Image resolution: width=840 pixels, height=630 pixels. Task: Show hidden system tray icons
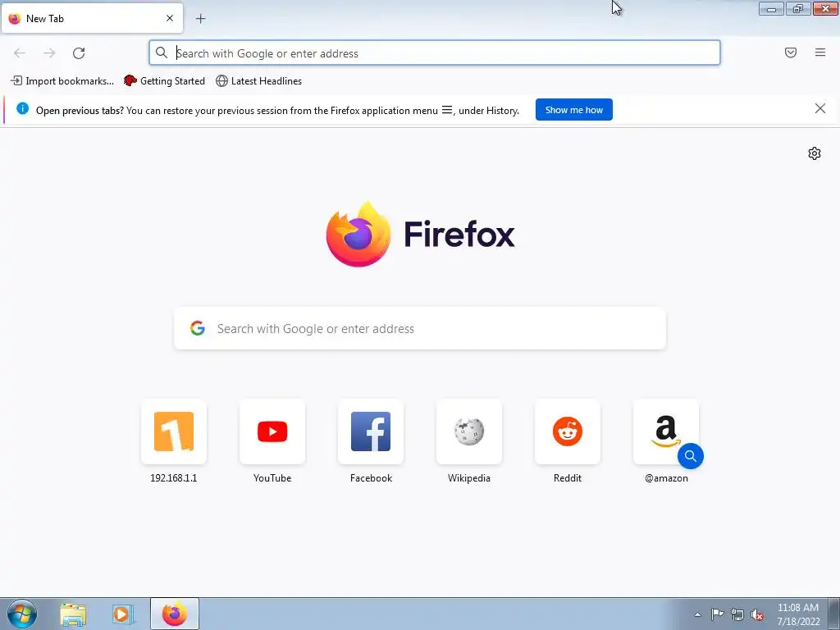[x=697, y=614]
